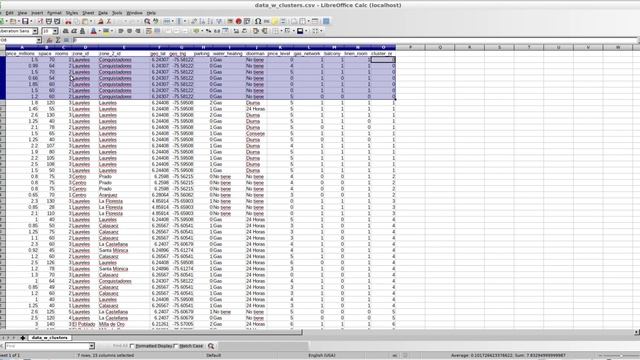Open Find and Replace magnifier icon

[147, 21]
